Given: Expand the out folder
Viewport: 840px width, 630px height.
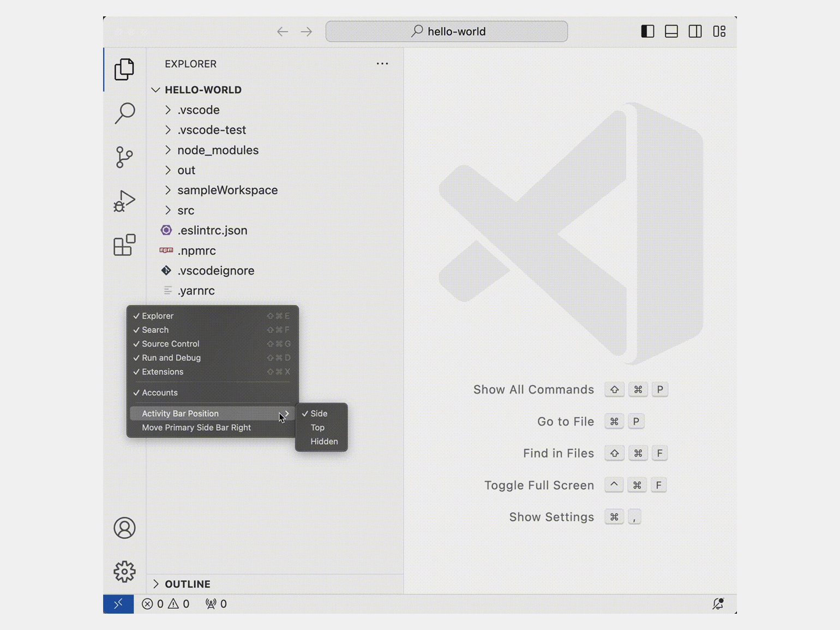Looking at the screenshot, I should tap(275, 170).
